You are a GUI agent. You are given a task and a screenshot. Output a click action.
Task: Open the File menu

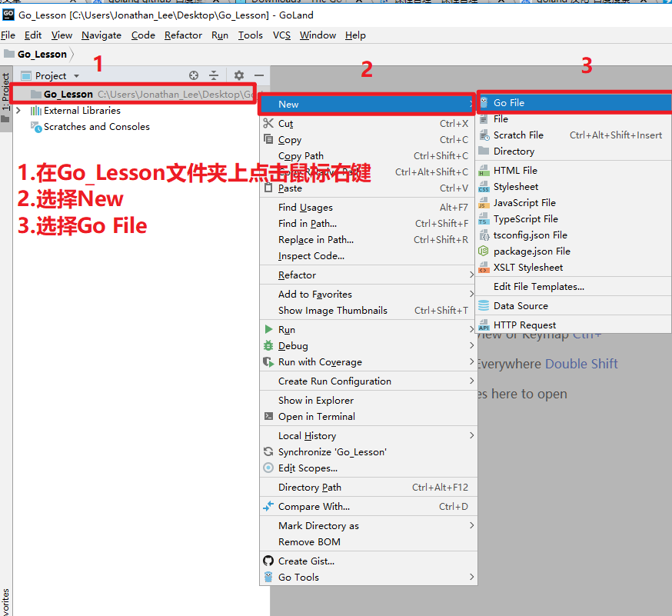click(x=8, y=35)
